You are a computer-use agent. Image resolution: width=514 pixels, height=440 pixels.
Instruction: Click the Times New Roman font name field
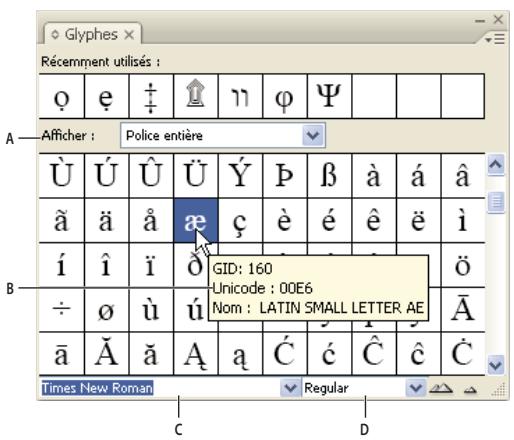pos(160,388)
